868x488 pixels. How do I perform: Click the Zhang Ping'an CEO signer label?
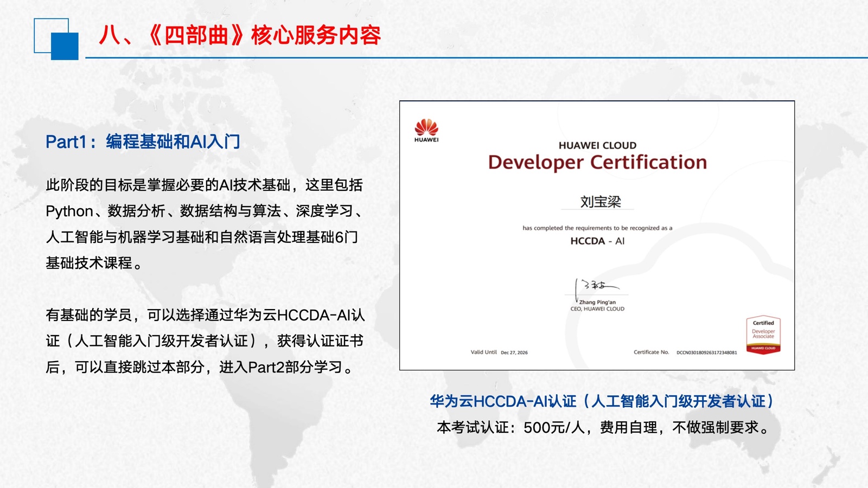pyautogui.click(x=597, y=306)
